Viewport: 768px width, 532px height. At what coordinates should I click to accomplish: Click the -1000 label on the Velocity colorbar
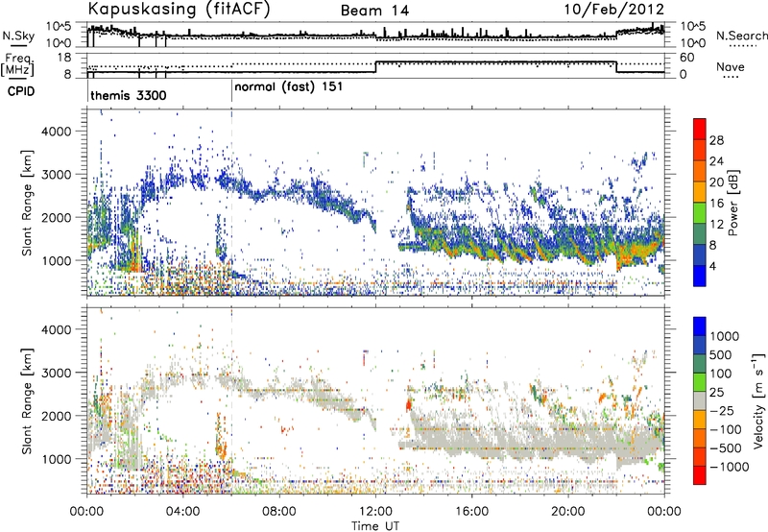point(729,467)
